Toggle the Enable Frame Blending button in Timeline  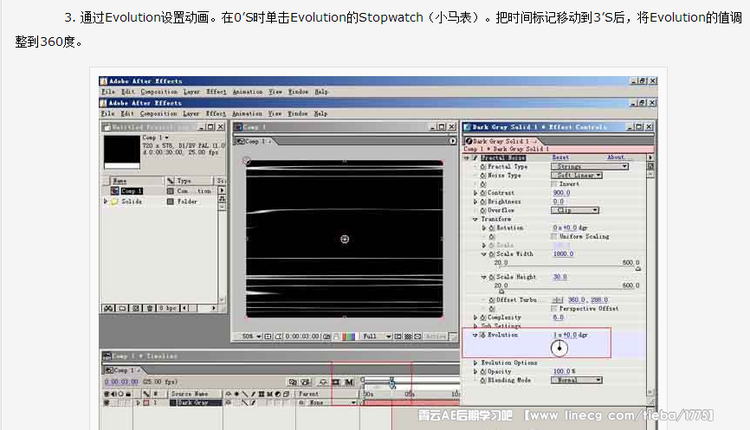tap(336, 382)
